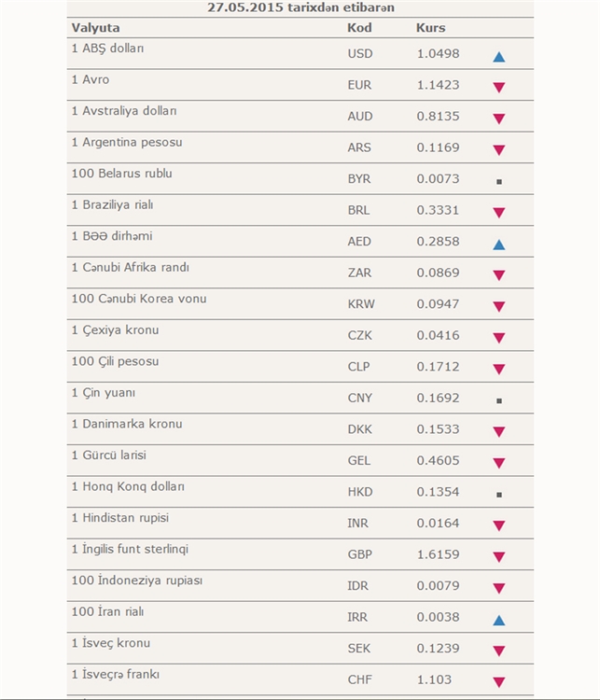Screen dimensions: 600x700
Task: Click the red down arrow for GBP
Action: coord(498,556)
